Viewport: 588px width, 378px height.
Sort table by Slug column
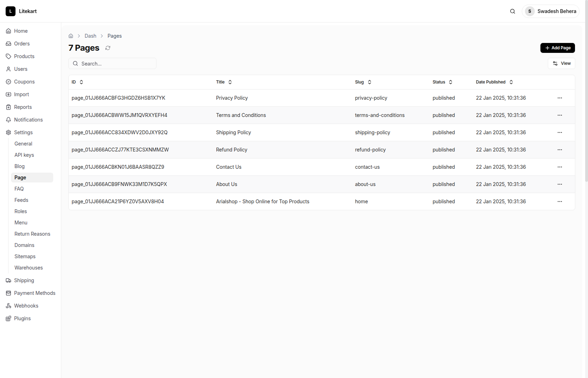[x=363, y=82]
